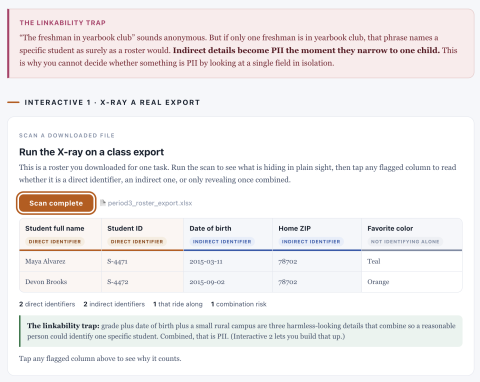This screenshot has height=382, width=480.
Task: Click The Linkability Trap callout title
Action: tap(63, 23)
